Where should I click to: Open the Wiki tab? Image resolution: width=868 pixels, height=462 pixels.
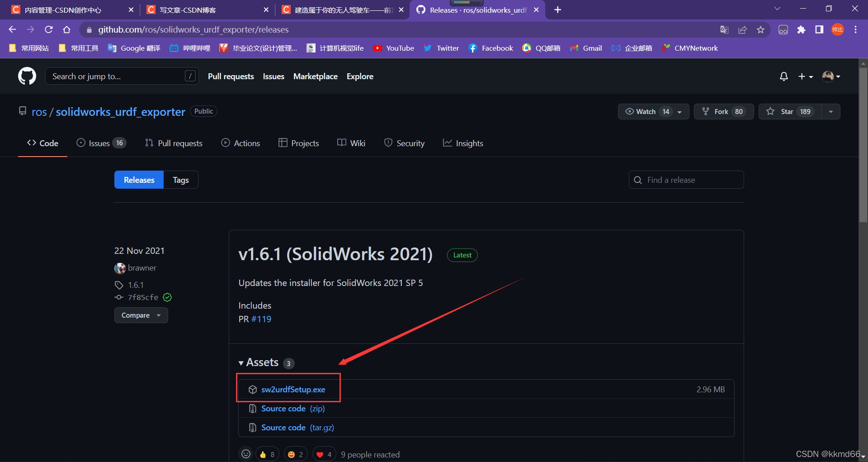[x=351, y=143]
